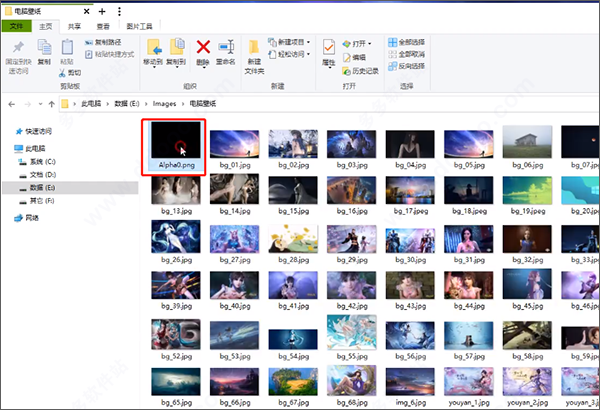
Task: Go up one folder level arrow
Action: tap(52, 104)
